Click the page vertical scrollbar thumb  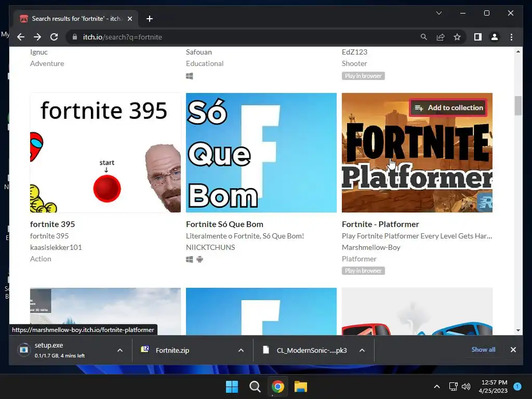(518, 106)
